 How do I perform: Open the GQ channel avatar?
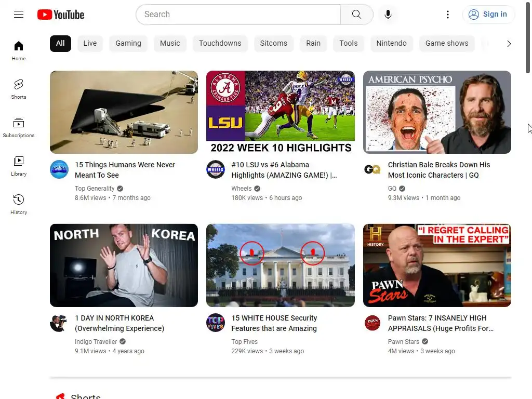pos(372,169)
